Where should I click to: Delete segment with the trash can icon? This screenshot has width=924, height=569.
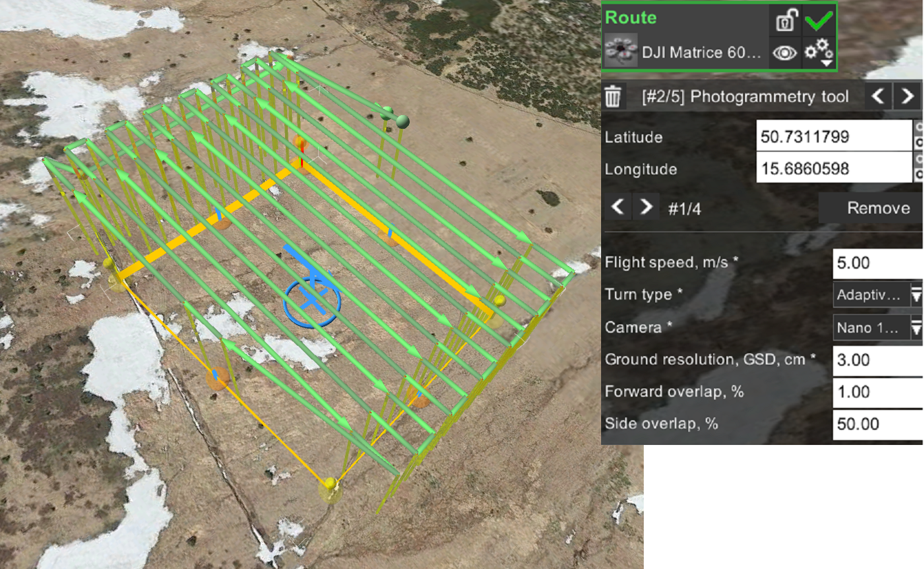pyautogui.click(x=613, y=97)
